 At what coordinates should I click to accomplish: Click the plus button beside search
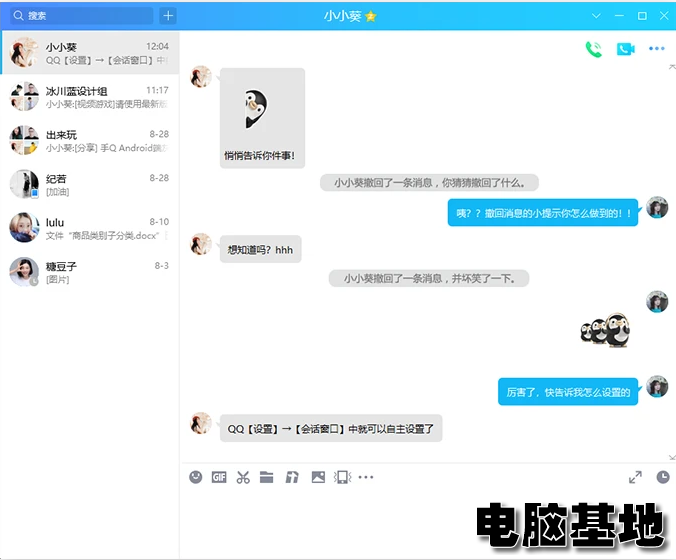[168, 16]
